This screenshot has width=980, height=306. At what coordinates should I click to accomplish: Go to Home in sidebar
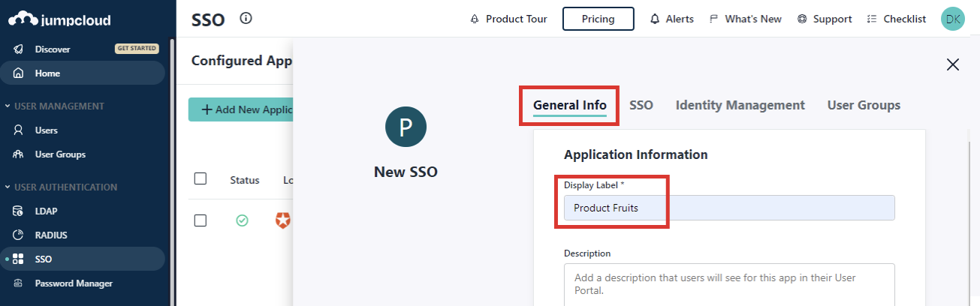click(83, 73)
